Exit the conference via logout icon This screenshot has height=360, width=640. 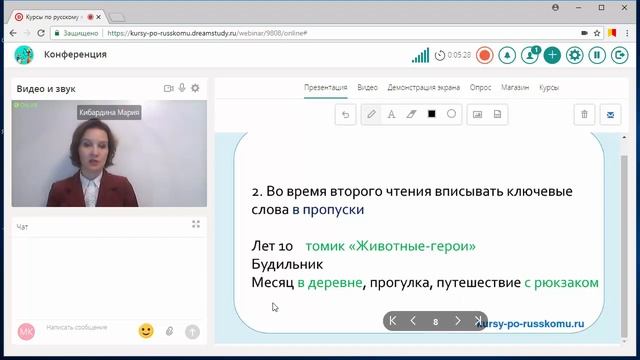click(619, 55)
